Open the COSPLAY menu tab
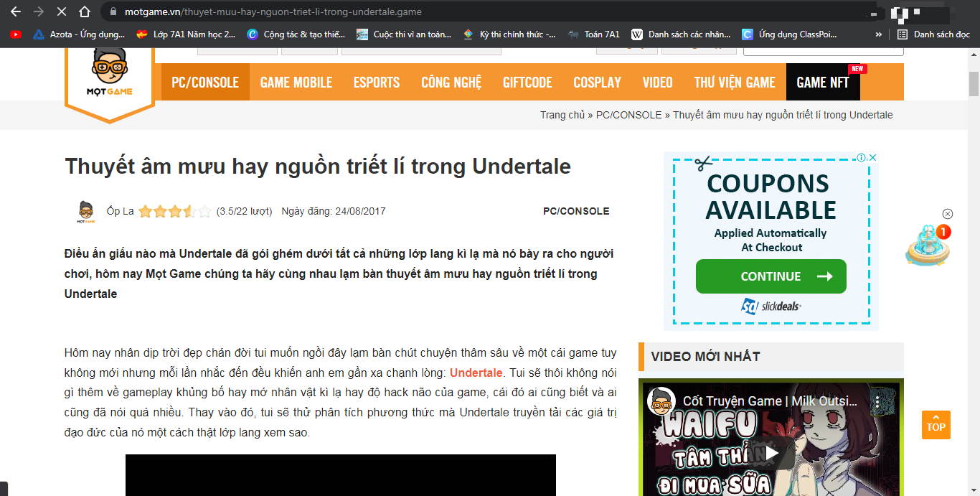980x496 pixels. coord(597,82)
